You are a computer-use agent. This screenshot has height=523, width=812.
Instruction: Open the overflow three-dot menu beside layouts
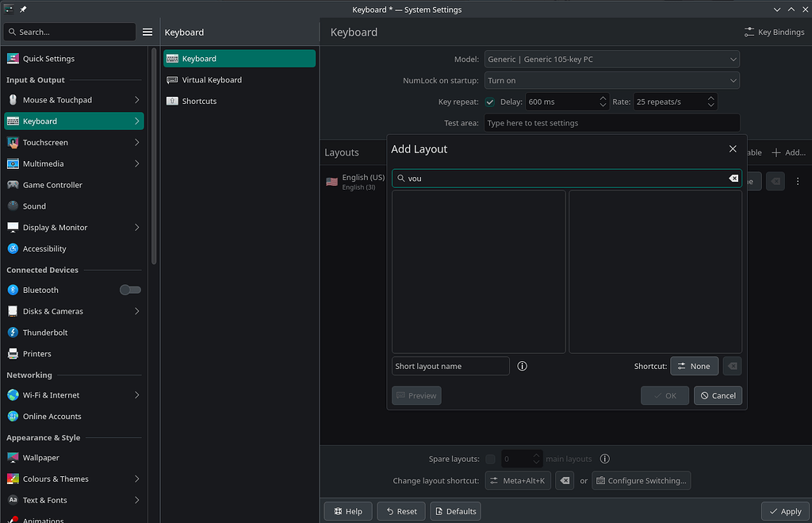[798, 181]
